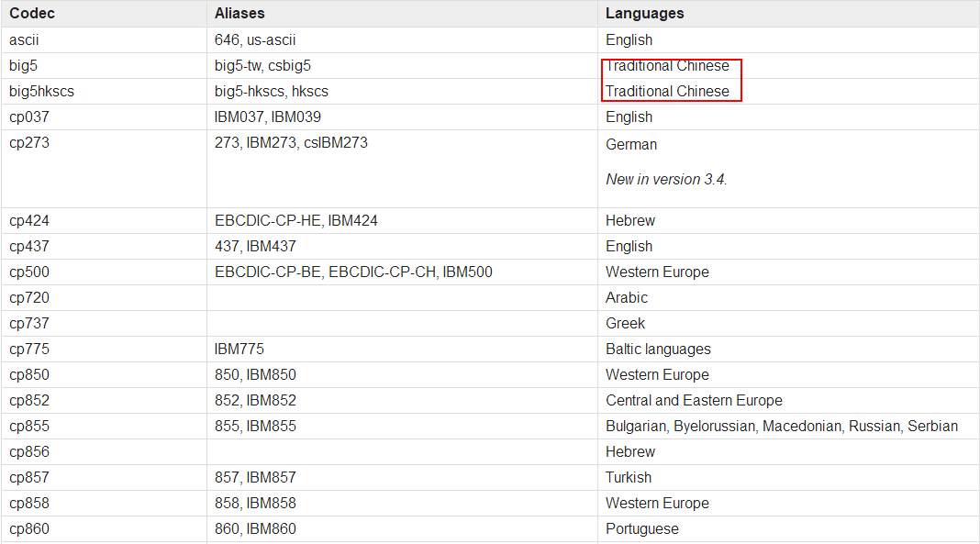
Task: Select the Turkish language cell
Action: tap(629, 478)
